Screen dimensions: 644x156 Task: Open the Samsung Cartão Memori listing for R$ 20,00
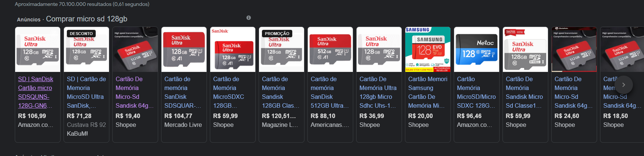click(428, 92)
